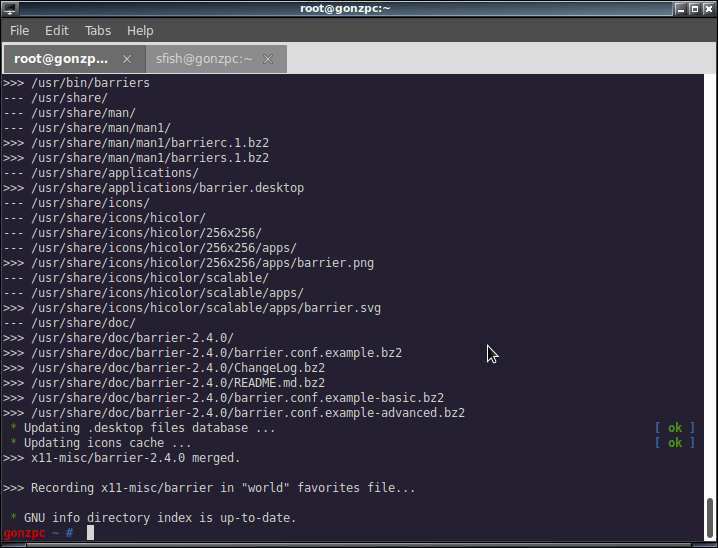Click 'GNU info directory index is up-to-date' line

153,518
